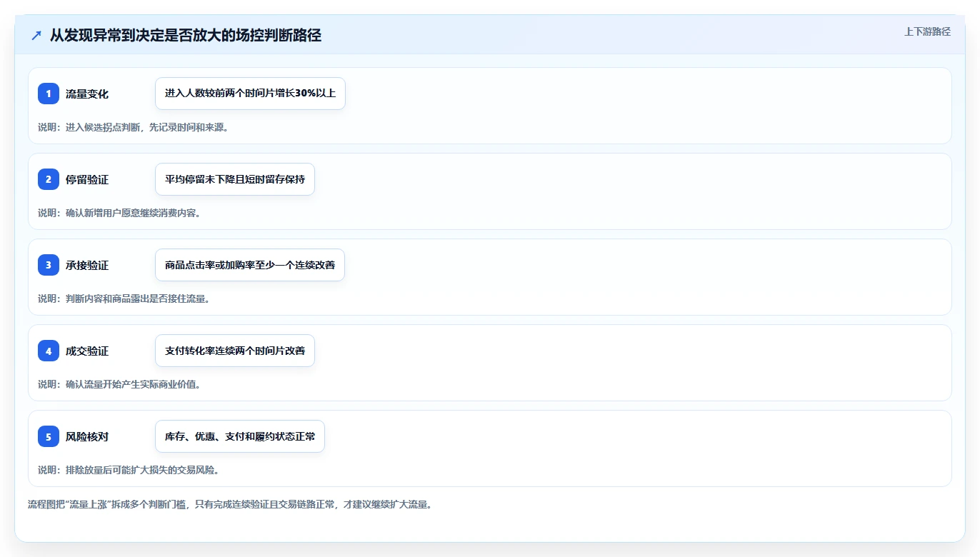Click the 风险核对 step label
The image size is (980, 557).
[87, 437]
